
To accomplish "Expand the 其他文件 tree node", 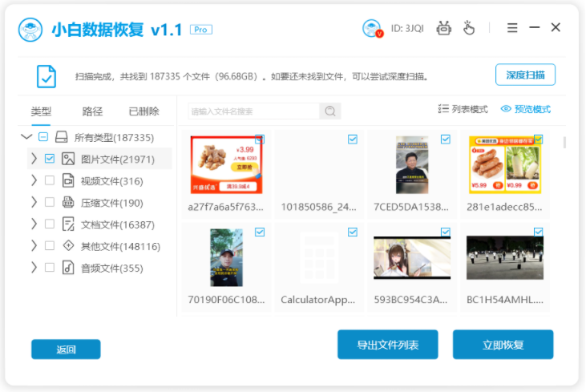I will pos(34,245).
